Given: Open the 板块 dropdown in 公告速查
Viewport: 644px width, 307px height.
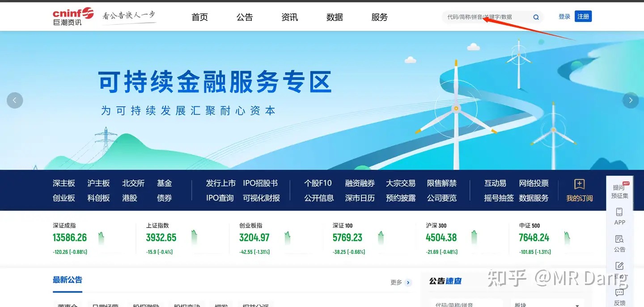Looking at the screenshot, I should pyautogui.click(x=547, y=304).
